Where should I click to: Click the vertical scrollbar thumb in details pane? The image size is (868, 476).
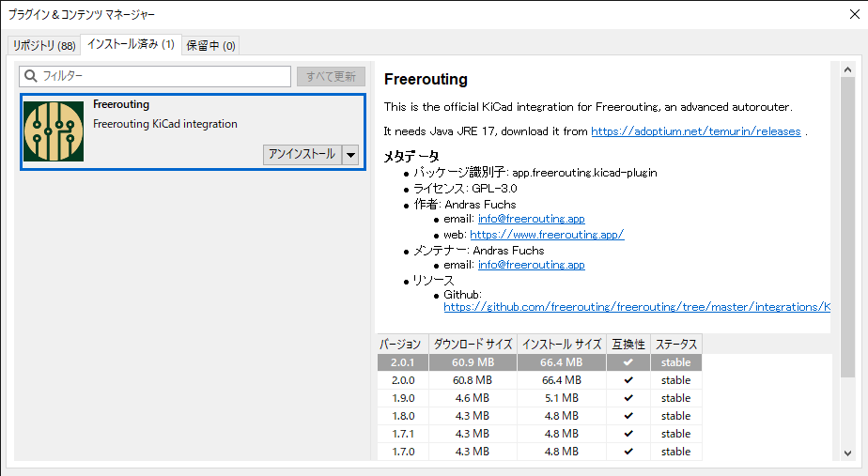(847, 227)
